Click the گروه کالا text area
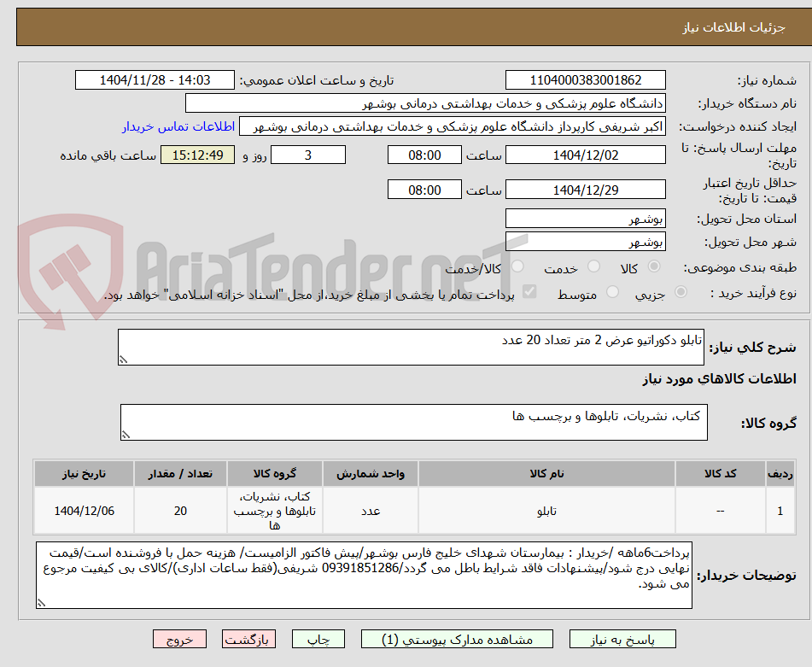Screen dimensions: 812x667 click(x=414, y=422)
